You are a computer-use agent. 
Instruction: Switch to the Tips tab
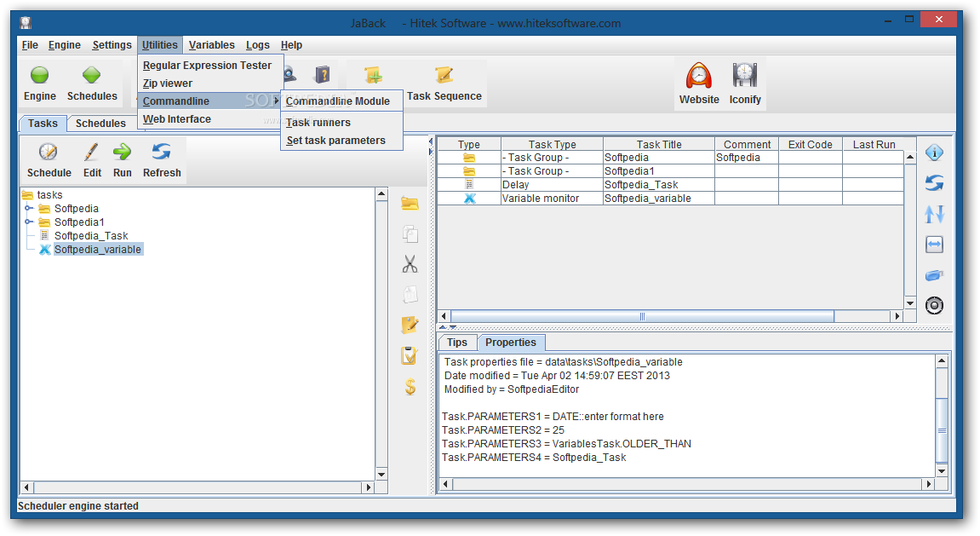[x=457, y=342]
